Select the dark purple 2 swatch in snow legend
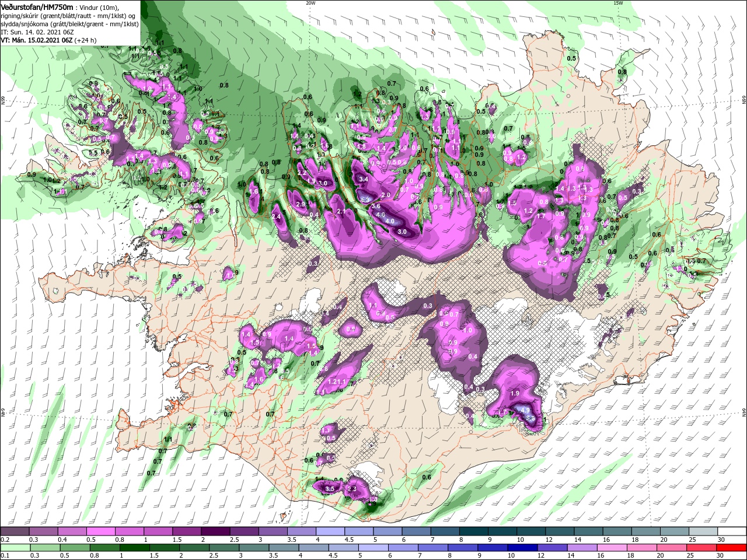Image resolution: width=747 pixels, height=560 pixels. tap(215, 531)
